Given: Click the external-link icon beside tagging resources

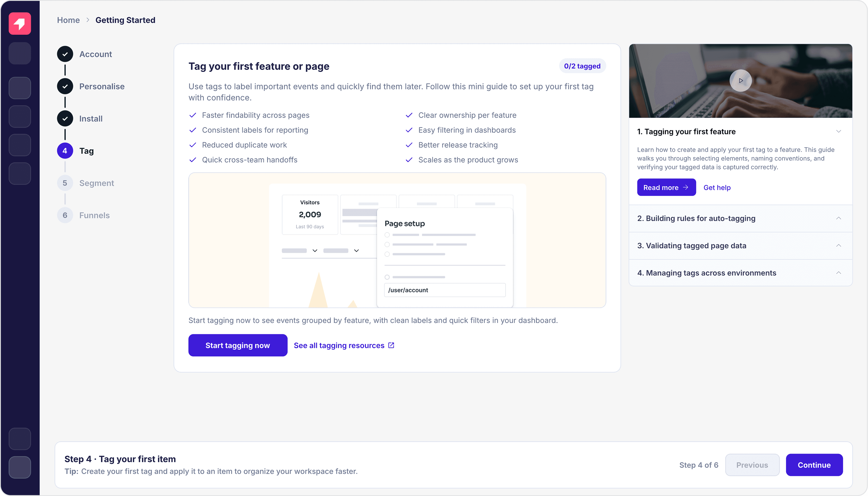Looking at the screenshot, I should [390, 345].
